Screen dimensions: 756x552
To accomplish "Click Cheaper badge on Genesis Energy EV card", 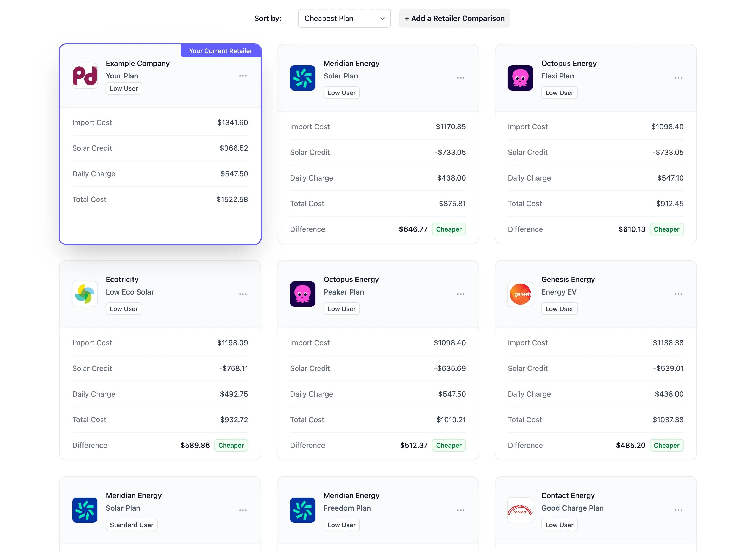I will tap(666, 446).
